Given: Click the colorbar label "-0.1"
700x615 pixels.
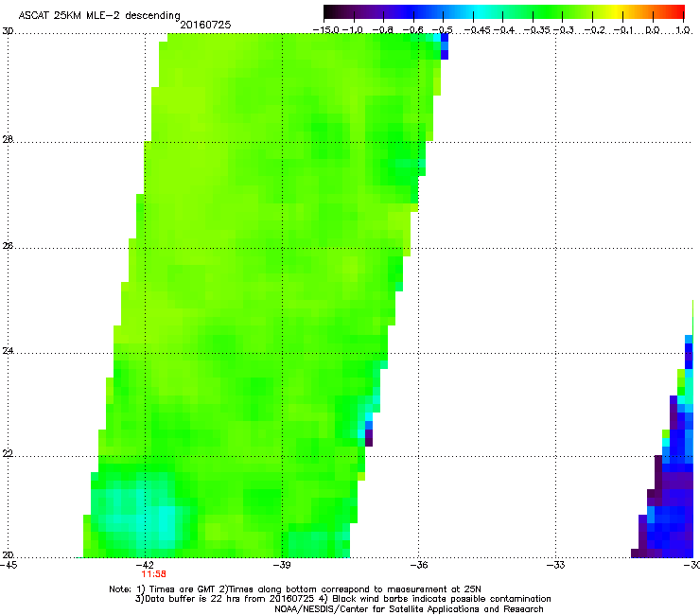Looking at the screenshot, I should [x=624, y=30].
